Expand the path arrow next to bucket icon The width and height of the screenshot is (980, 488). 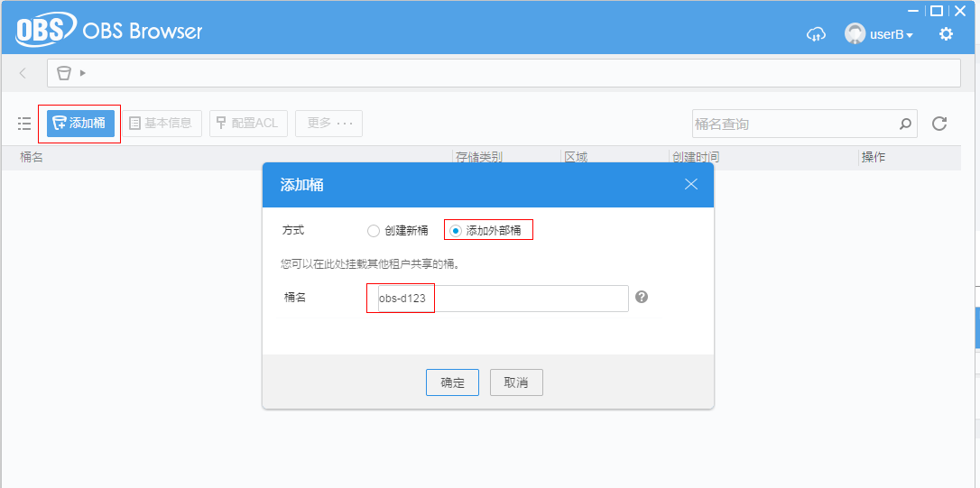82,73
